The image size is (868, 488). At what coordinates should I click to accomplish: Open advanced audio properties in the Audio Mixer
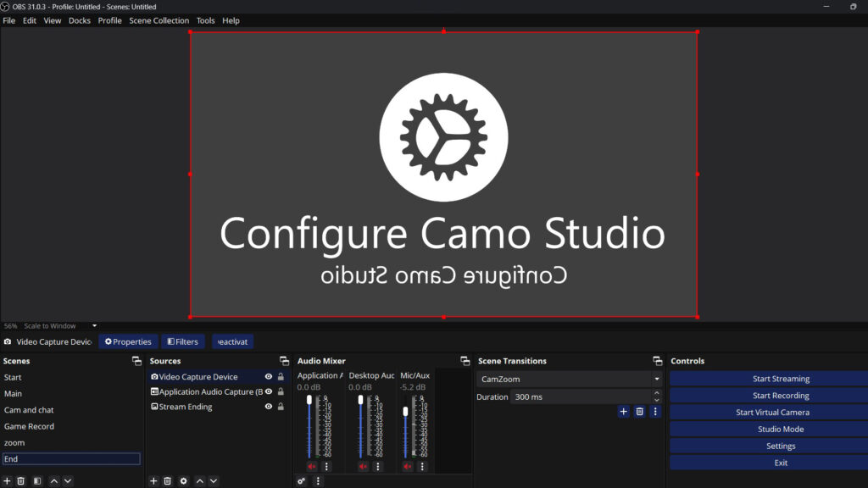(301, 481)
